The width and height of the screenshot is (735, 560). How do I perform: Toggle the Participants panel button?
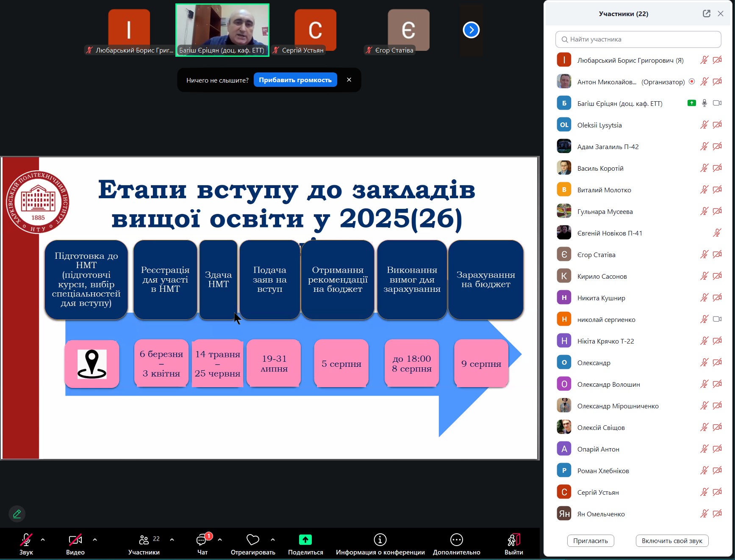pyautogui.click(x=144, y=540)
